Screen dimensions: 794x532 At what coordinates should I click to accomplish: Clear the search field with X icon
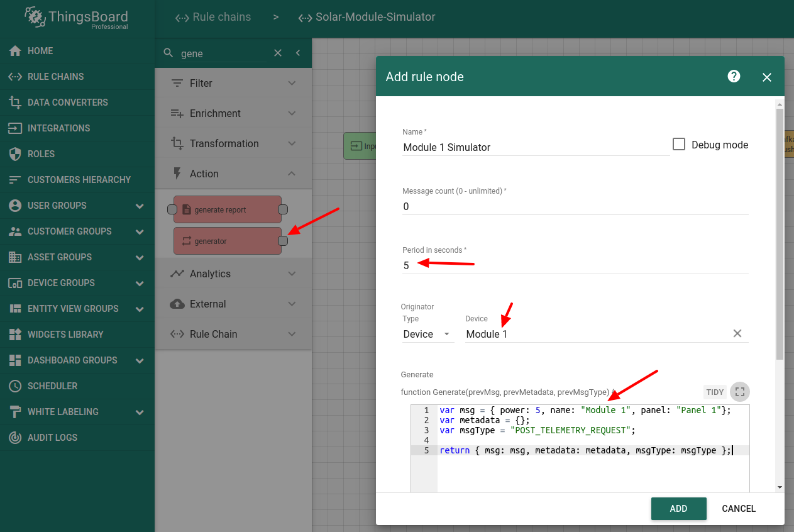277,53
